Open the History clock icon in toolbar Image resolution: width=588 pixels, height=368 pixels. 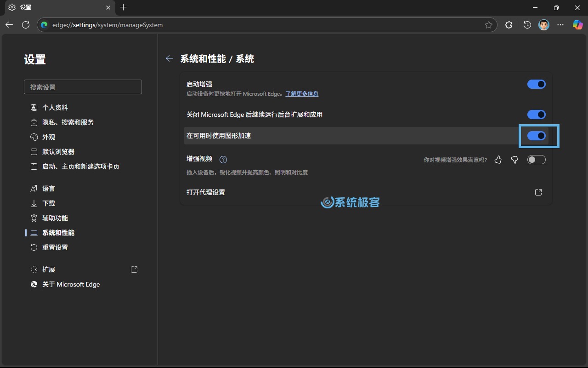(527, 25)
